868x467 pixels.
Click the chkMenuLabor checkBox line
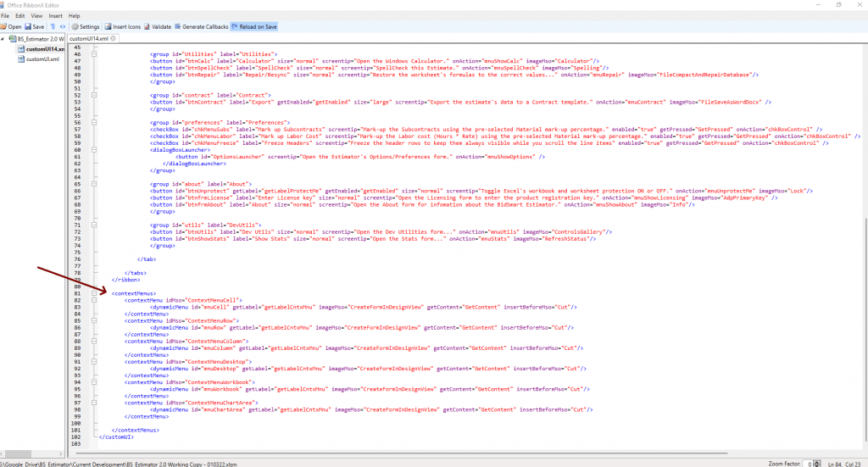[505, 136]
